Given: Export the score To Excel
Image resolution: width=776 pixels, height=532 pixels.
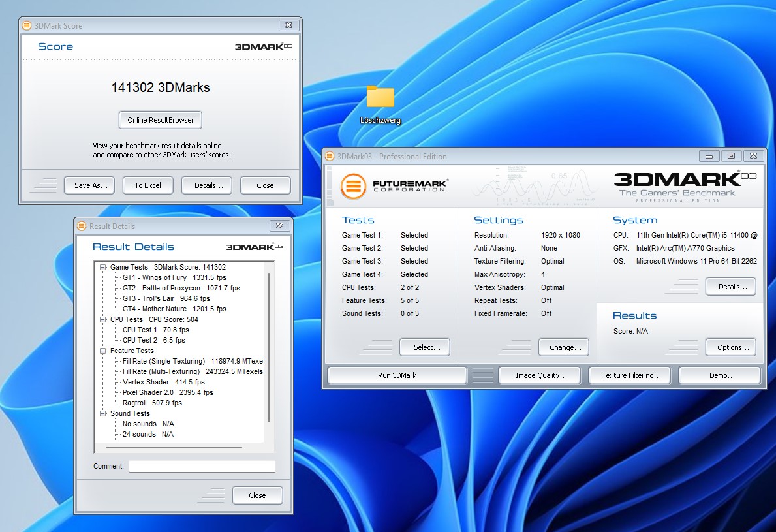Looking at the screenshot, I should (148, 185).
